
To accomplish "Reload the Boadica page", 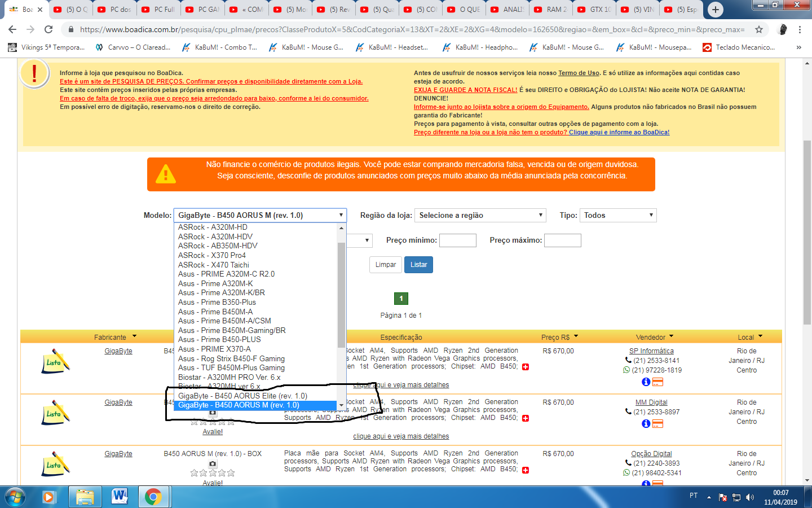I will coord(48,29).
